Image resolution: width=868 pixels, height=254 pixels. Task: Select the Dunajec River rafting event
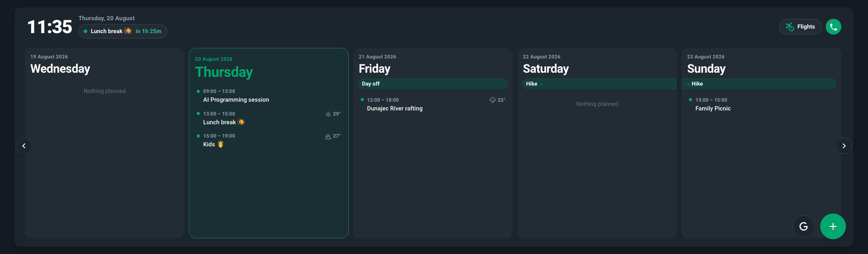pos(433,104)
